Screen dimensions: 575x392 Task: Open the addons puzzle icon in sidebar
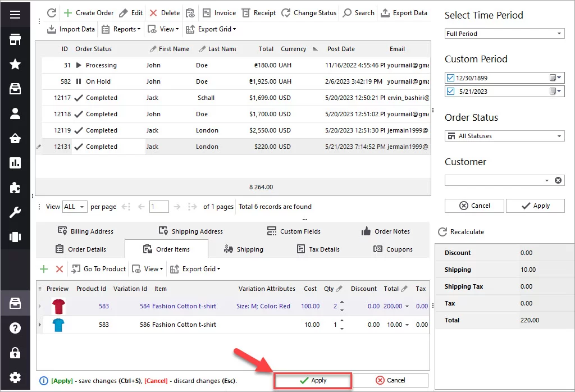point(15,188)
